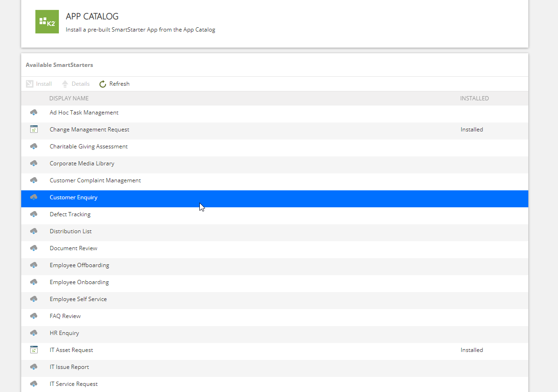
Task: Click the cloud icon beside FAQ Review
Action: coord(34,316)
